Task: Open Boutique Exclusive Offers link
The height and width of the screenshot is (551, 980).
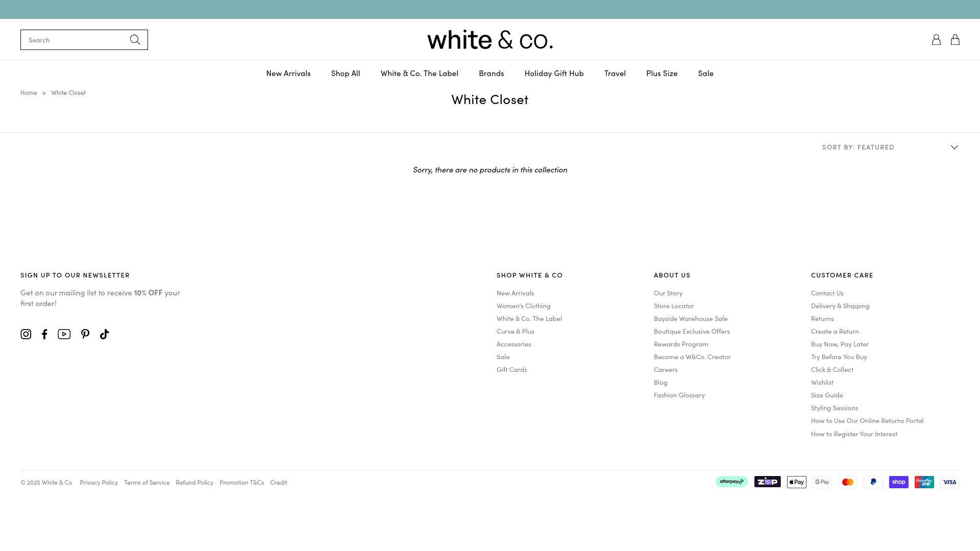Action: click(x=692, y=331)
